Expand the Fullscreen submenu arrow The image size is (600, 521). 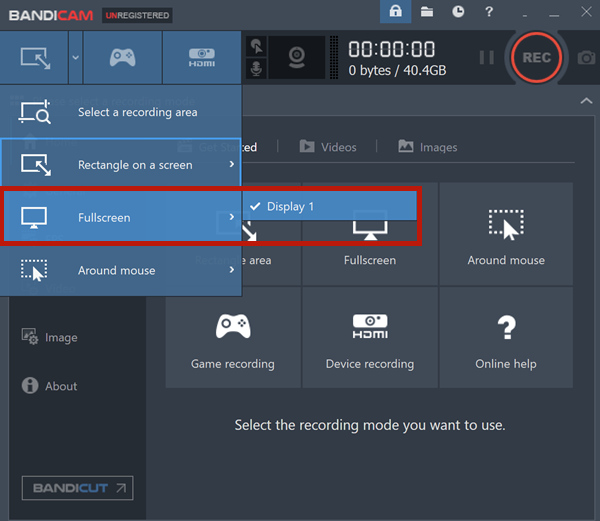click(x=231, y=217)
